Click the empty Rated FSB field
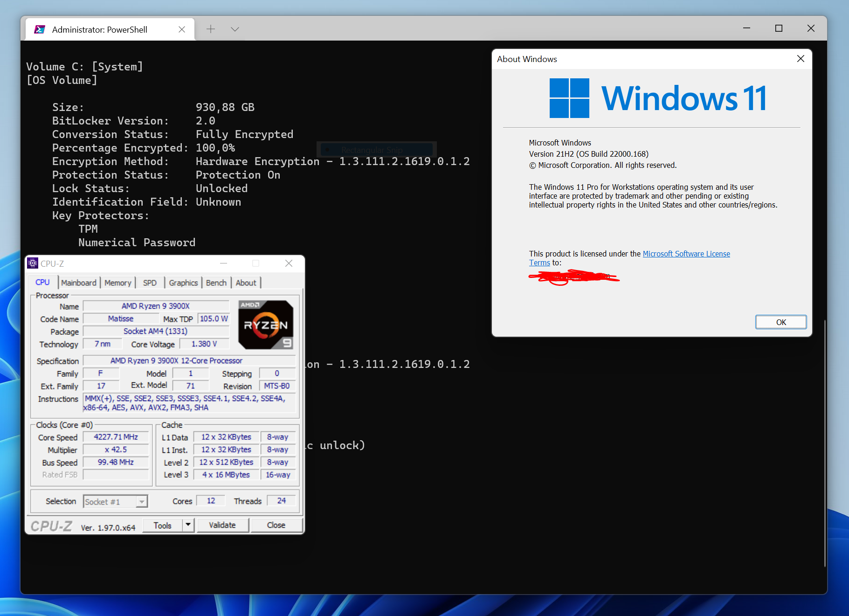The width and height of the screenshot is (849, 616). point(116,475)
